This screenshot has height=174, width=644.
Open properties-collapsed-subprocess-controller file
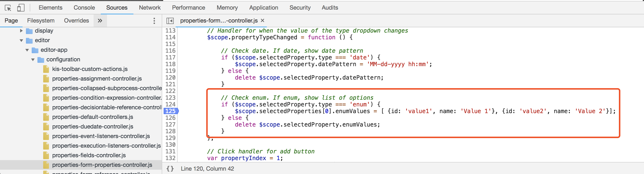[107, 88]
